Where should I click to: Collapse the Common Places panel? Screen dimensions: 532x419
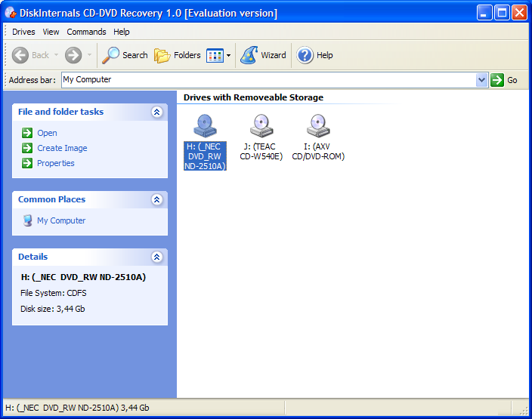tap(156, 199)
